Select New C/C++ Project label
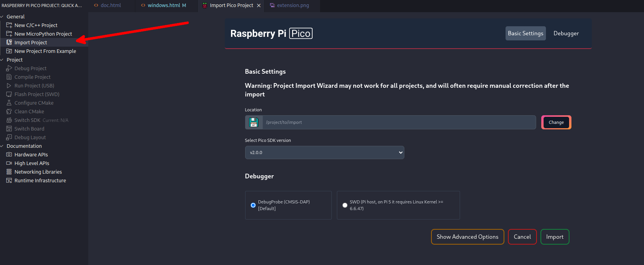Viewport: 644px width, 265px height. pyautogui.click(x=36, y=25)
